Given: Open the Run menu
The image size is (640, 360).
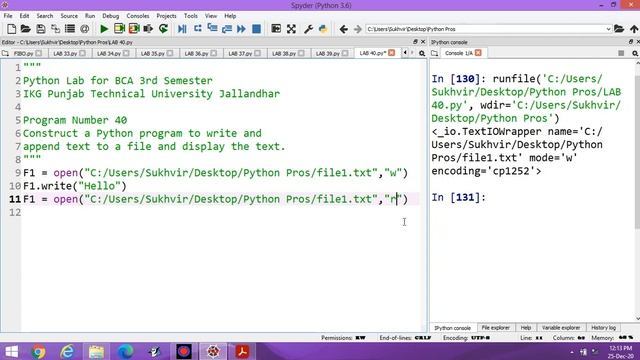Looking at the screenshot, I should 90,16.
